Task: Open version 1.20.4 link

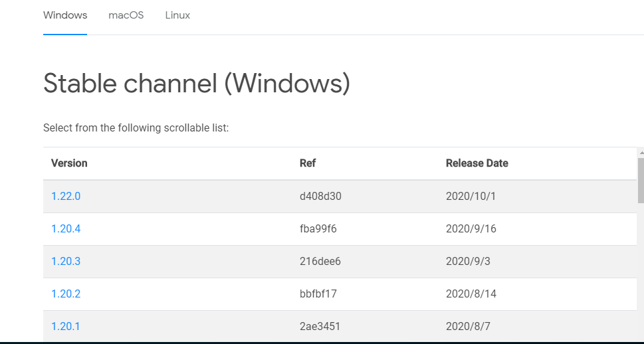Action: (66, 228)
